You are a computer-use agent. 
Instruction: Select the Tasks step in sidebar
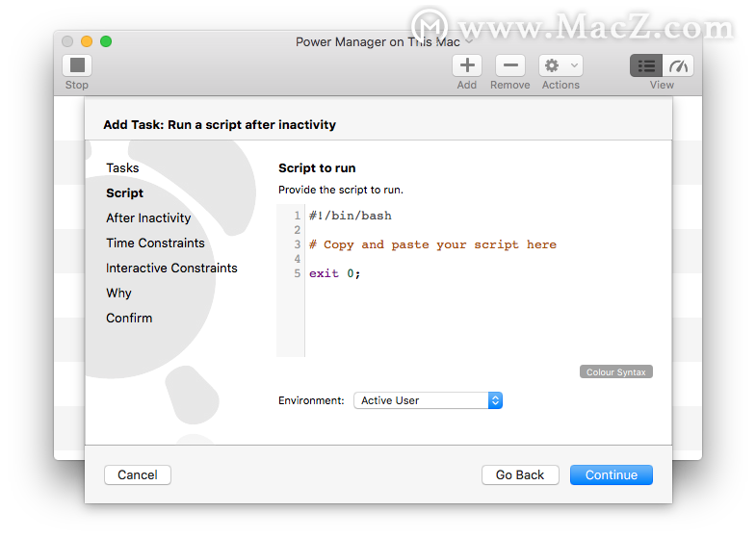point(122,168)
